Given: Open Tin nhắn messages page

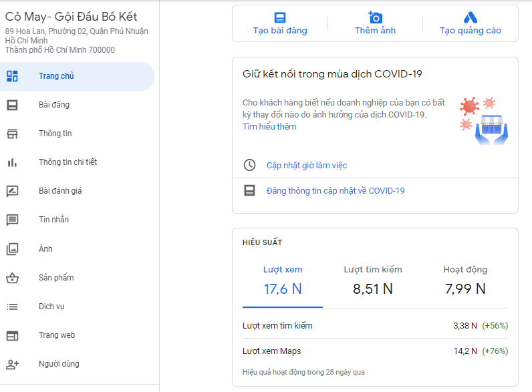Looking at the screenshot, I should coord(77,220).
